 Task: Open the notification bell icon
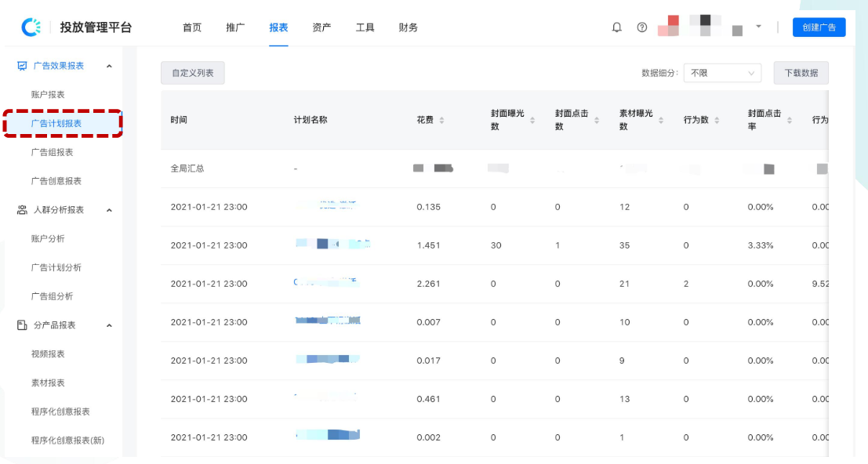[616, 26]
